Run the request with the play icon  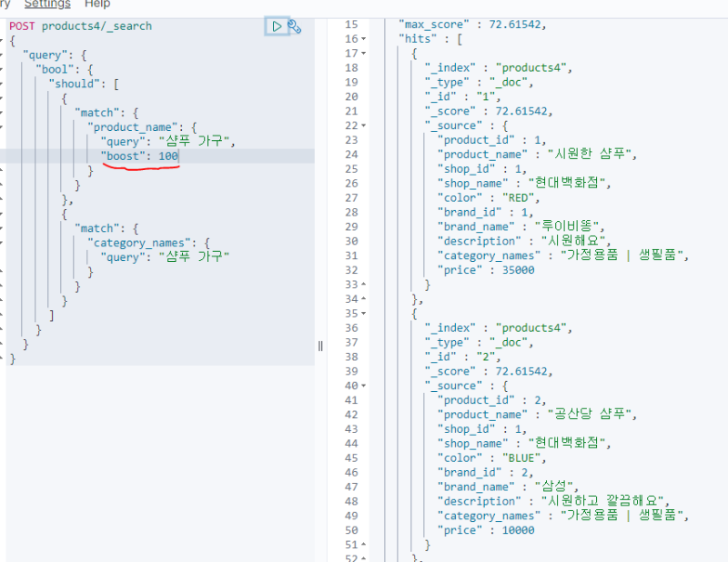(x=277, y=26)
